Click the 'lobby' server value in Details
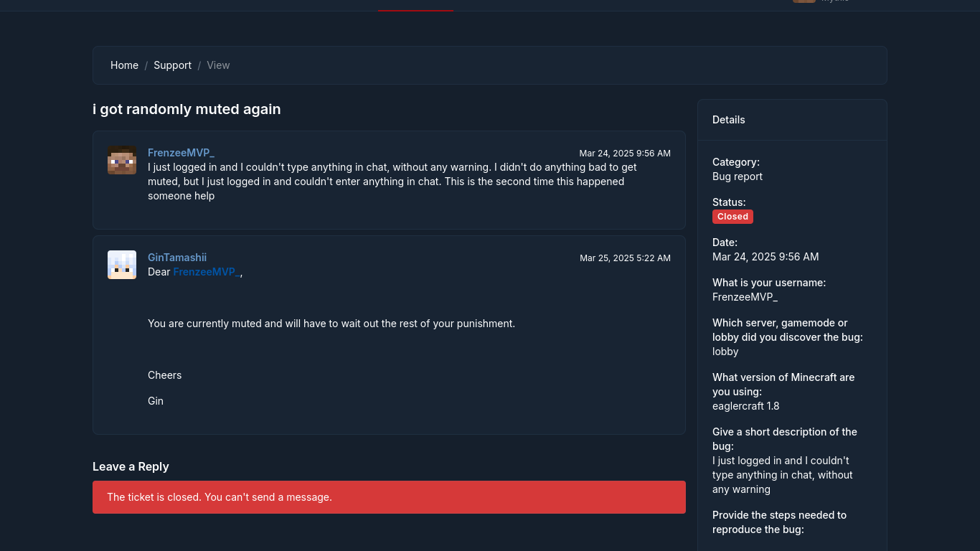The image size is (980, 551). tap(725, 352)
